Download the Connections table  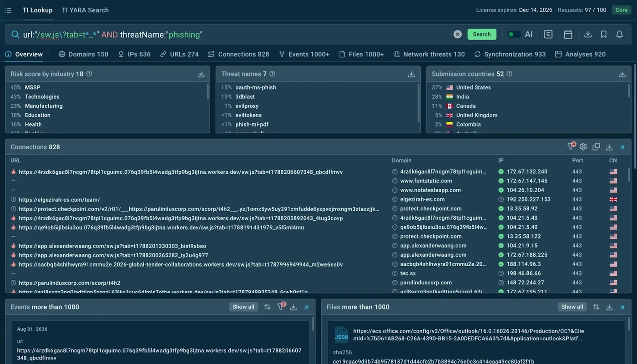click(x=609, y=147)
